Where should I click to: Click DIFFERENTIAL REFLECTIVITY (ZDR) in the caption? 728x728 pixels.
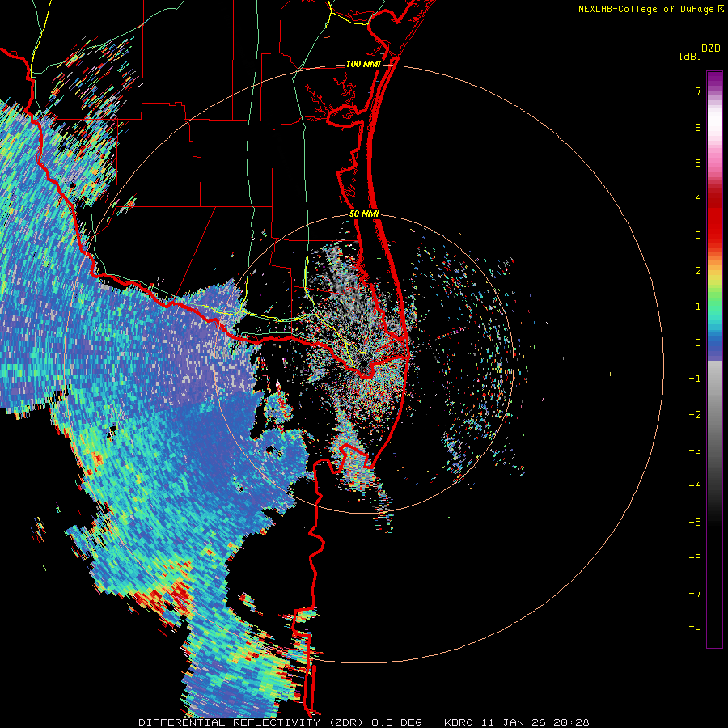point(252,722)
